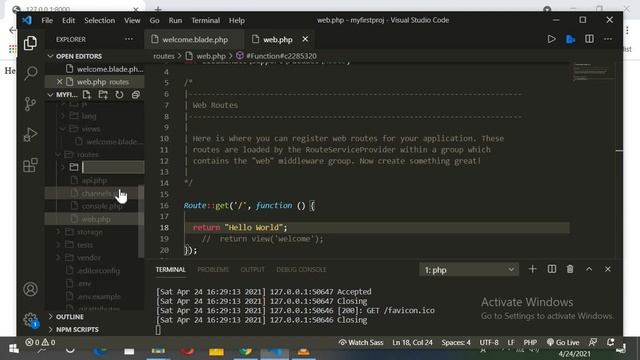This screenshot has width=640, height=360.
Task: Open the Run menu
Action: point(175,20)
